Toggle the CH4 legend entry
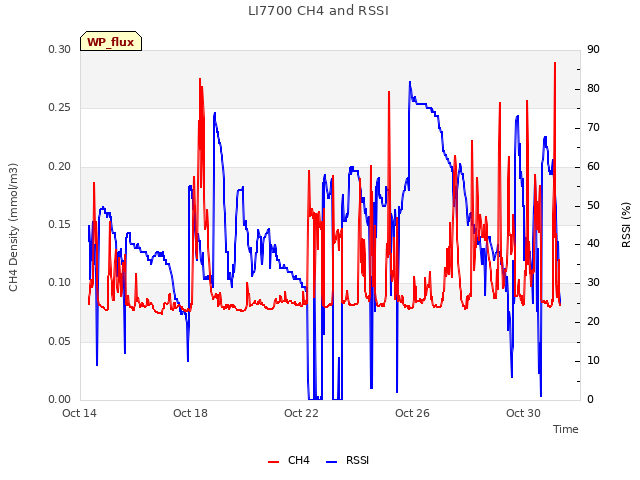Image resolution: width=640 pixels, height=480 pixels. [x=289, y=460]
